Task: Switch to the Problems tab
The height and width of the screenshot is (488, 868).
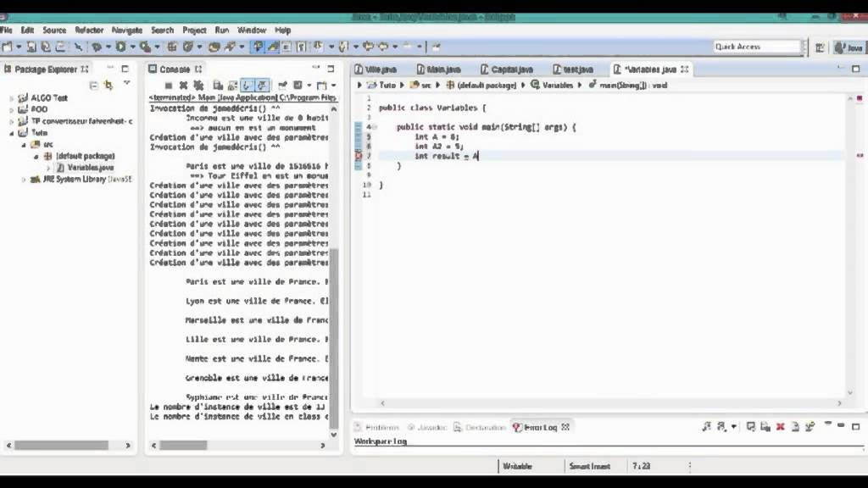Action: point(377,427)
